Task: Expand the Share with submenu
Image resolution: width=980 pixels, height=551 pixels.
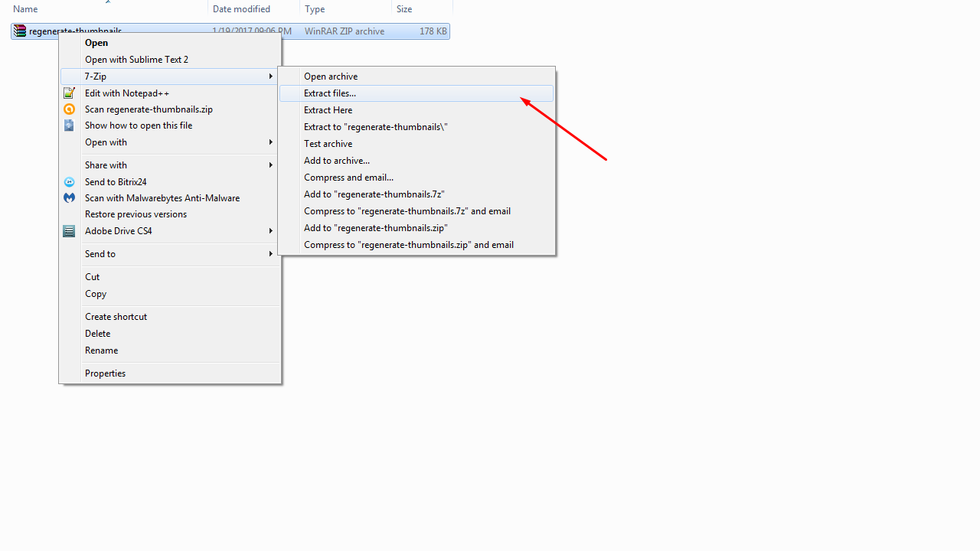Action: coord(170,165)
